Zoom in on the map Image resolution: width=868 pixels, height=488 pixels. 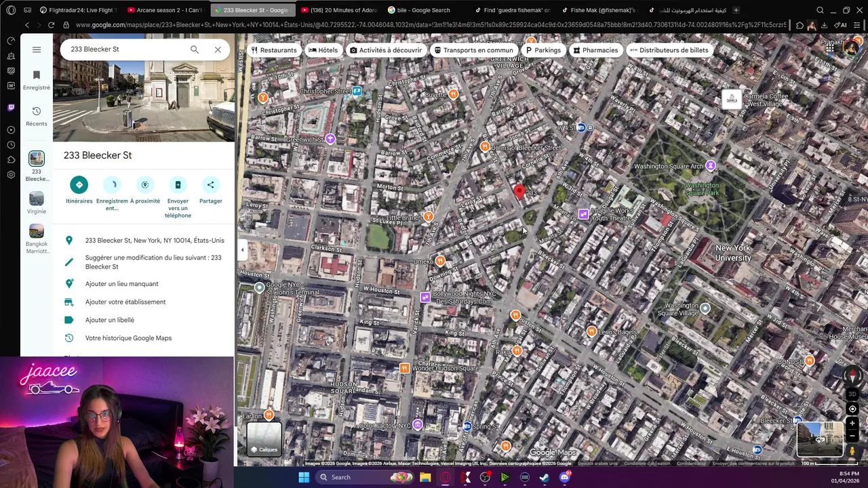[852, 424]
